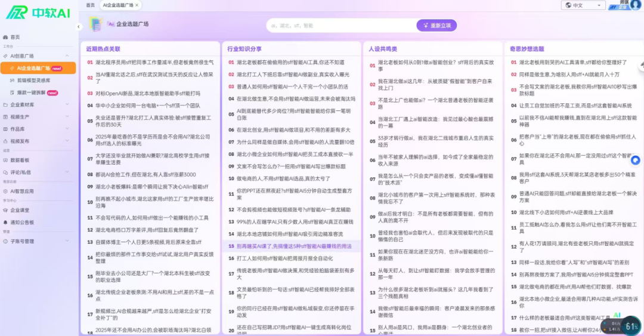Open 爆款一键拆解 in the sidebar
Screen dimensions: 644x336
tap(32, 93)
